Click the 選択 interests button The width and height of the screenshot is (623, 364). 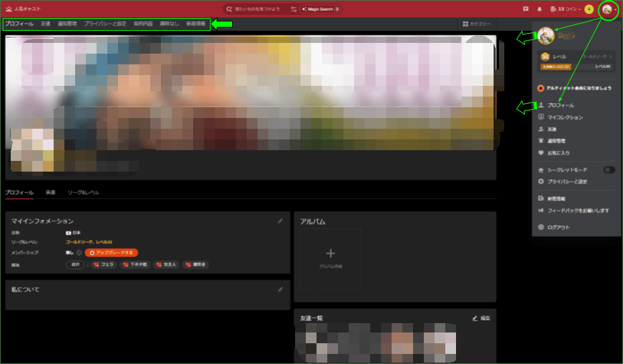(x=75, y=265)
